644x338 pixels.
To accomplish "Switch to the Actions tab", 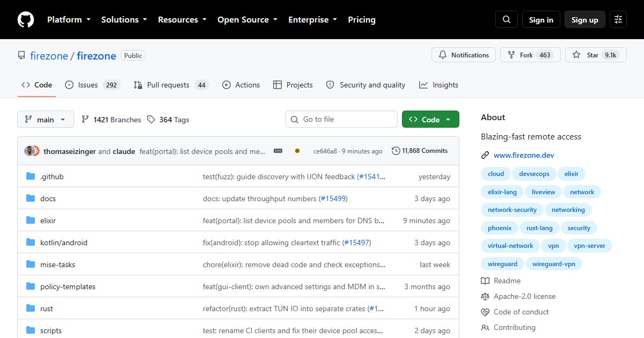I will (x=241, y=85).
